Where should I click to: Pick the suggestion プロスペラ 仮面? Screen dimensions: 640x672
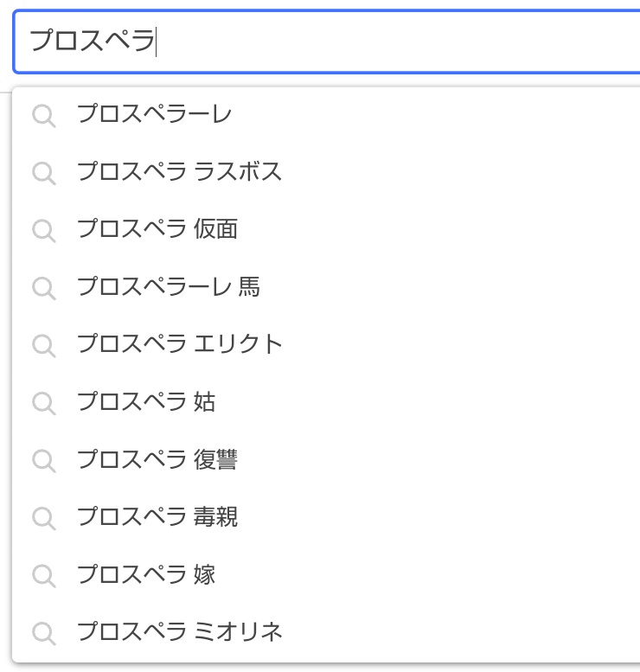tap(326, 229)
